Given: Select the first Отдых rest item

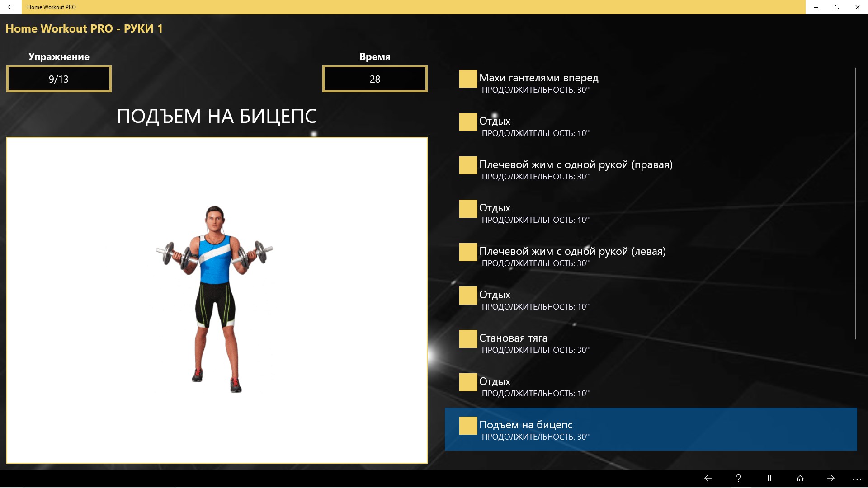Looking at the screenshot, I should 495,122.
